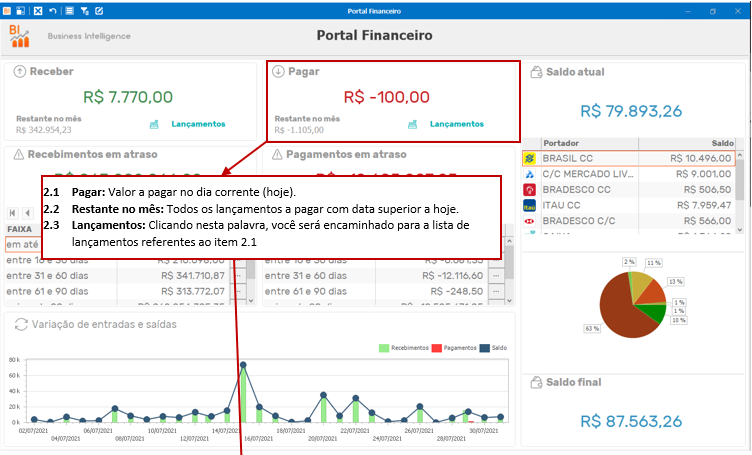
Task: Open the filter funnel icon in toolbar
Action: click(84, 11)
